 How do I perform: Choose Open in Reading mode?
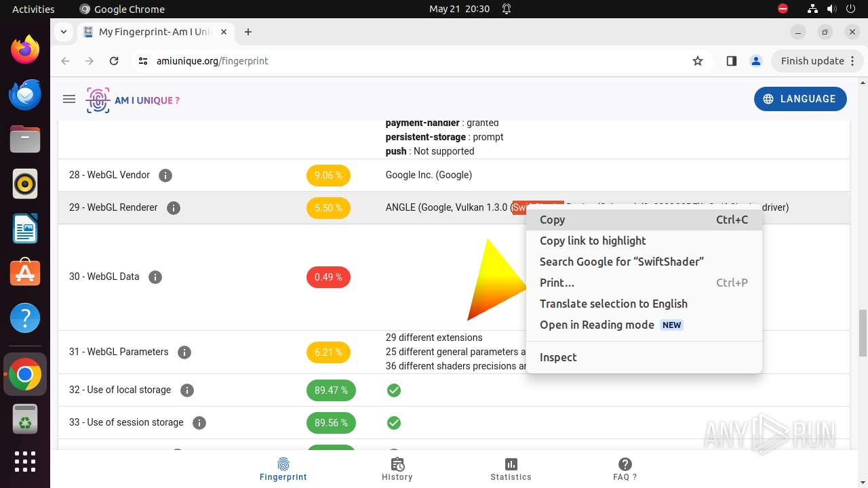coord(644,325)
